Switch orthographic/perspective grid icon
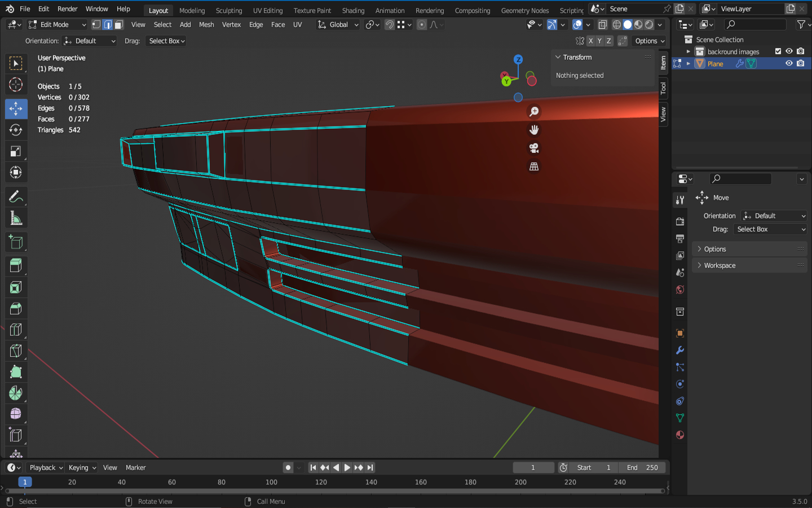The height and width of the screenshot is (508, 812). click(534, 167)
